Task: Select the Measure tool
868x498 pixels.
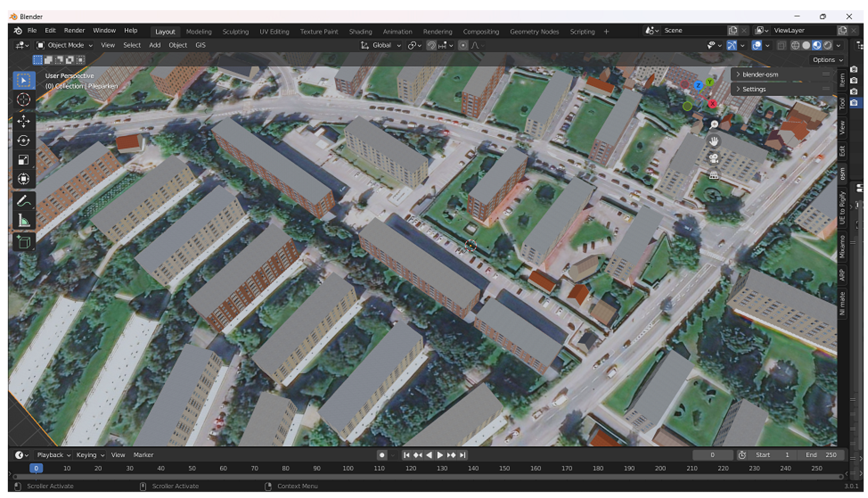Action: [24, 221]
